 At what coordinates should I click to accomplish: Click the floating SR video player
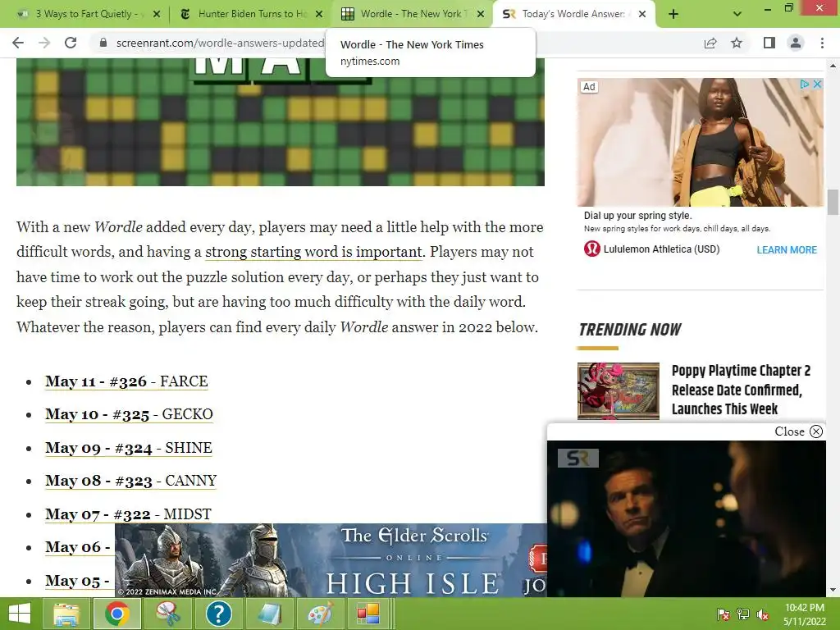(x=687, y=518)
